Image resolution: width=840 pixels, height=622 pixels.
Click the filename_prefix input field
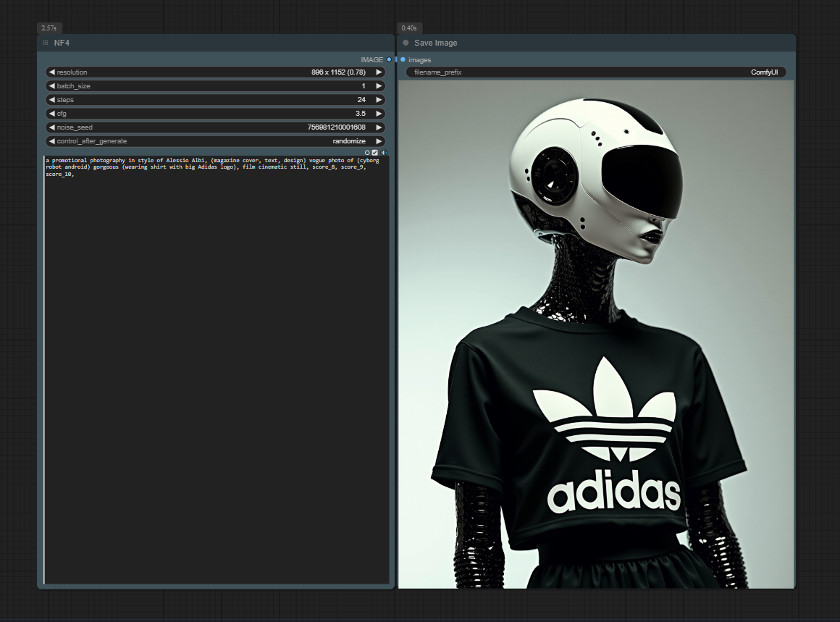[595, 72]
